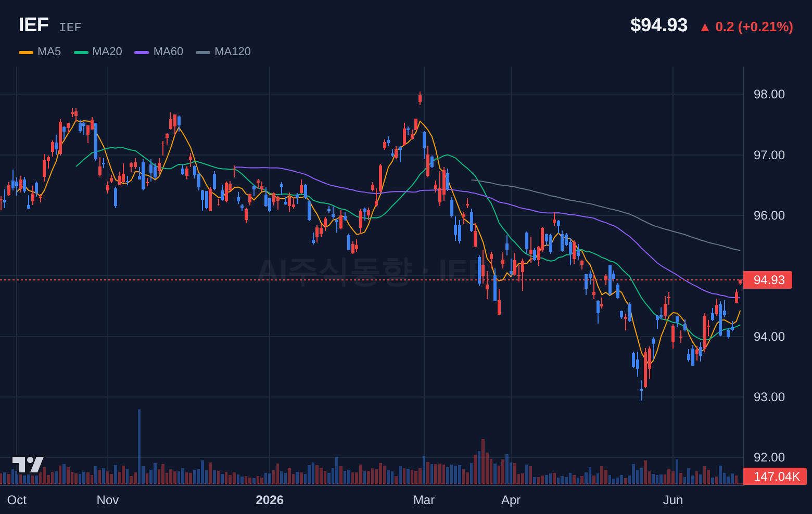Click the 2026 time axis label
Screen dimensions: 812x514
(270, 500)
